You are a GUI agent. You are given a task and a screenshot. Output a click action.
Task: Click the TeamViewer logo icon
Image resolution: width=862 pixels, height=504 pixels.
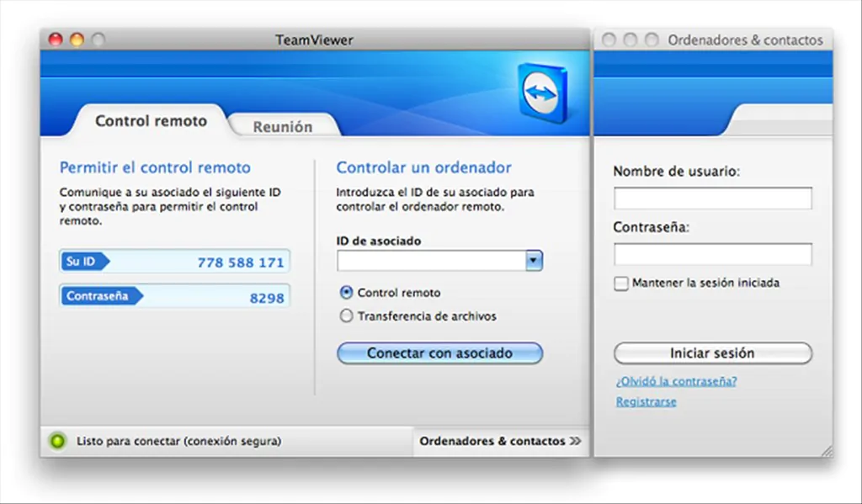click(x=543, y=93)
